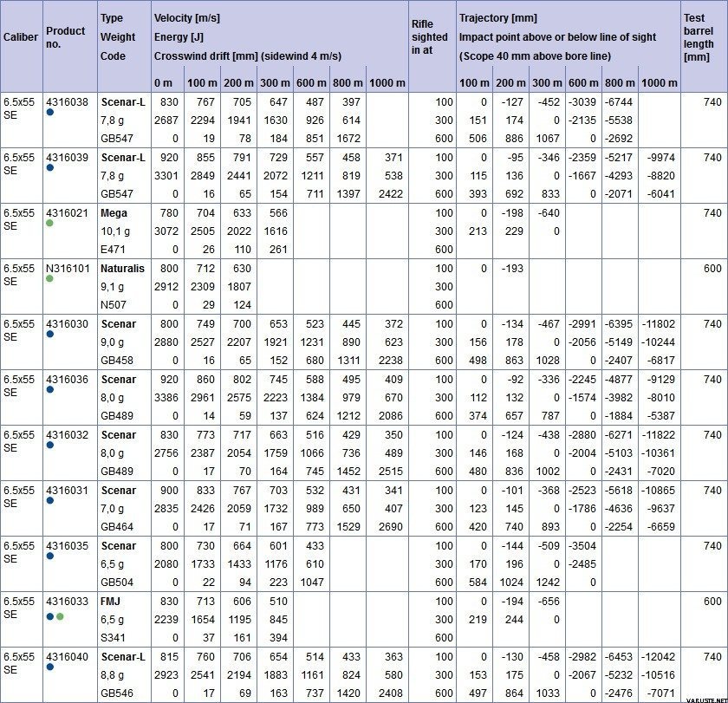Viewport: 728px width, 703px height.
Task: Click the blue dot under product 4316030
Action: pos(49,335)
